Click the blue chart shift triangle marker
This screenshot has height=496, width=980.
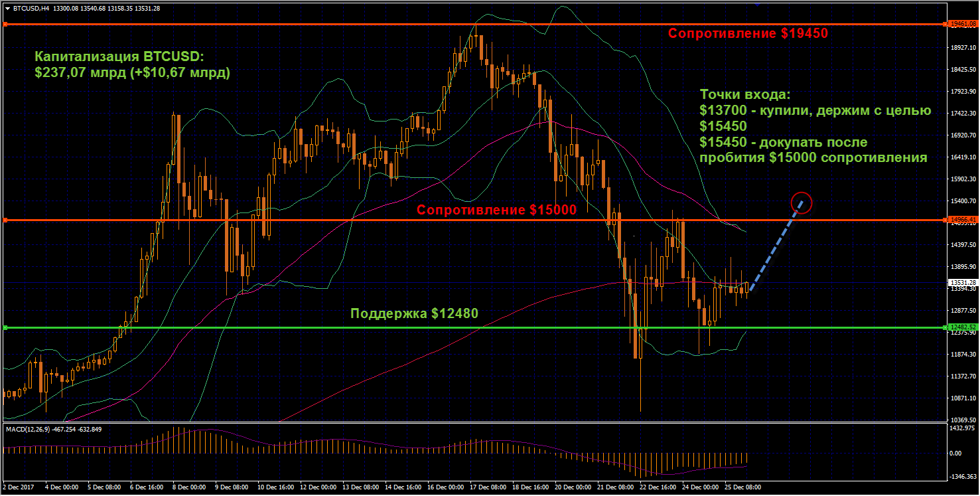[758, 5]
